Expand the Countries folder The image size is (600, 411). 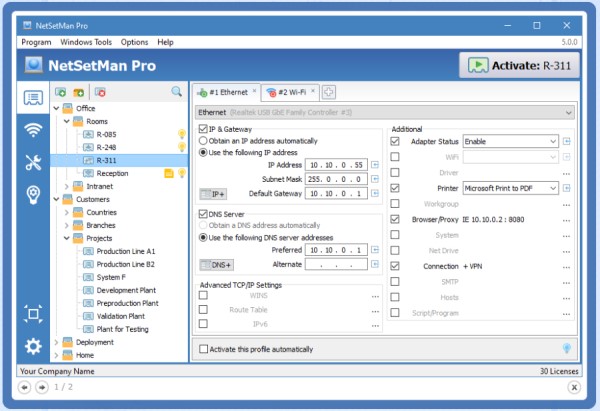[67, 213]
